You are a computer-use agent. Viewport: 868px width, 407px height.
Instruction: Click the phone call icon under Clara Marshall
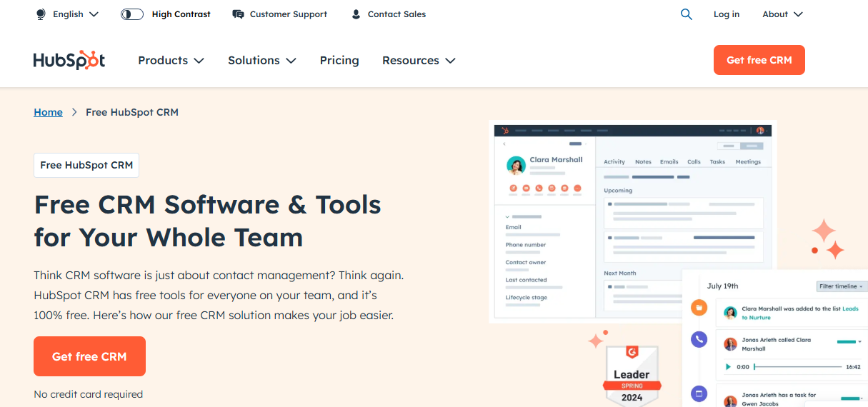[539, 189]
